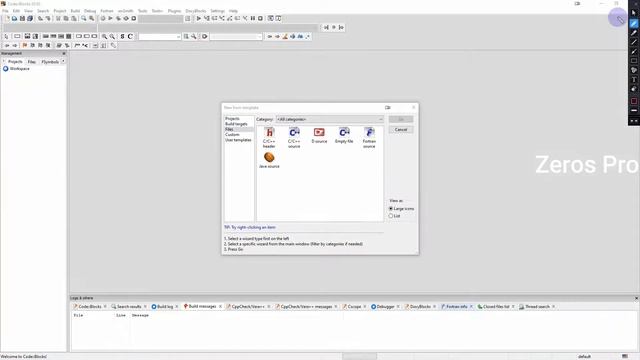Click the New file toolbar icon
This screenshot has height=360, width=640.
(7, 18)
